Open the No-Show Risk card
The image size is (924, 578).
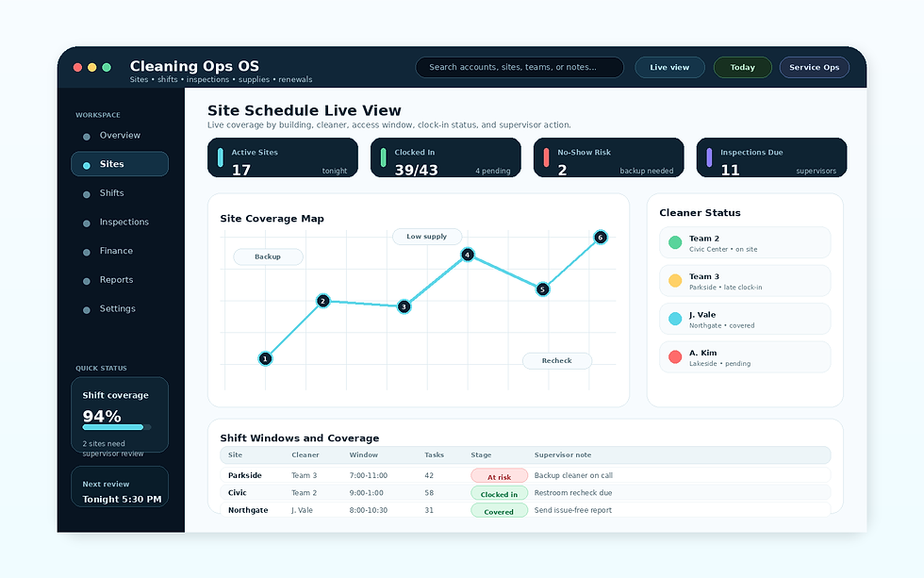point(609,157)
